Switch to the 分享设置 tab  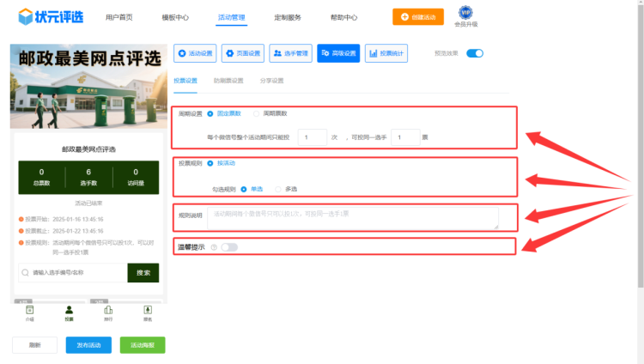pyautogui.click(x=271, y=81)
